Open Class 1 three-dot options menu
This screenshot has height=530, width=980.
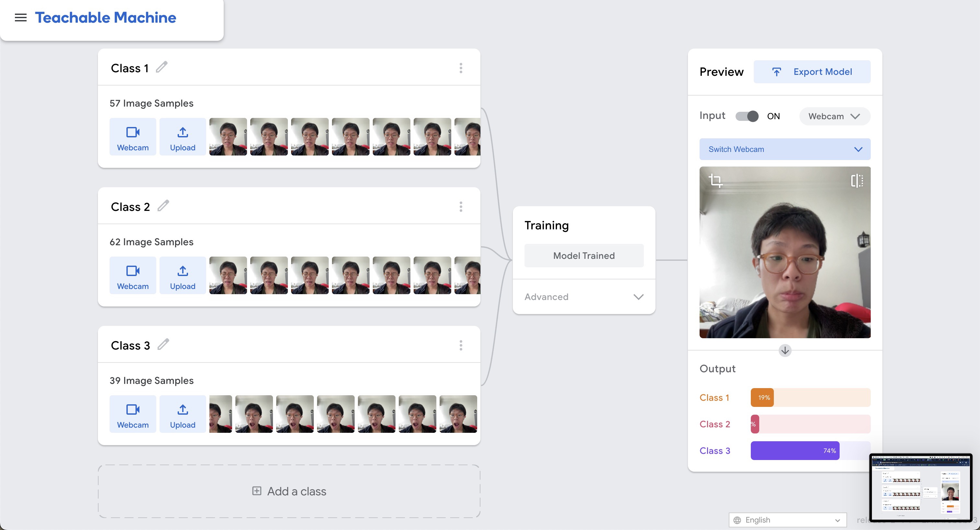tap(461, 68)
